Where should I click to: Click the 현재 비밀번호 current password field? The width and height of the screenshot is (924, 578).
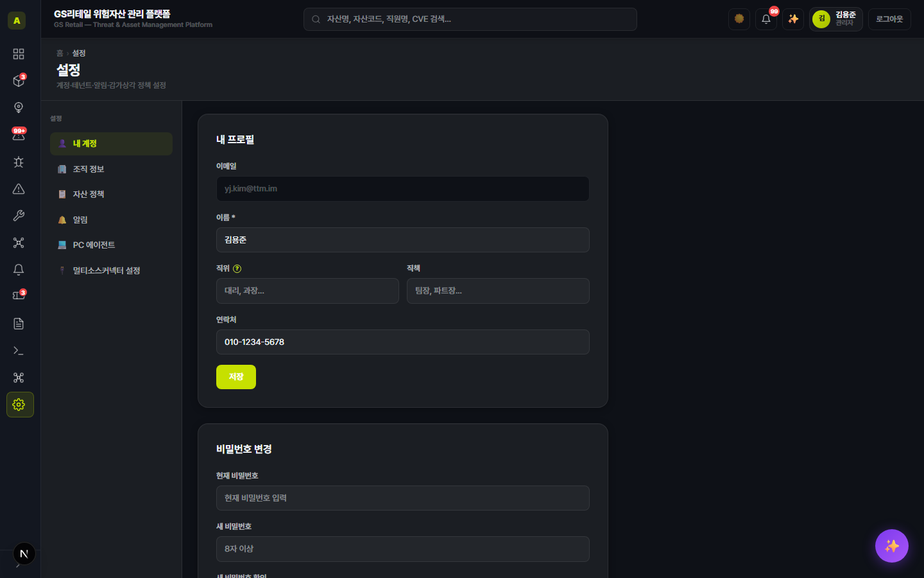(403, 498)
